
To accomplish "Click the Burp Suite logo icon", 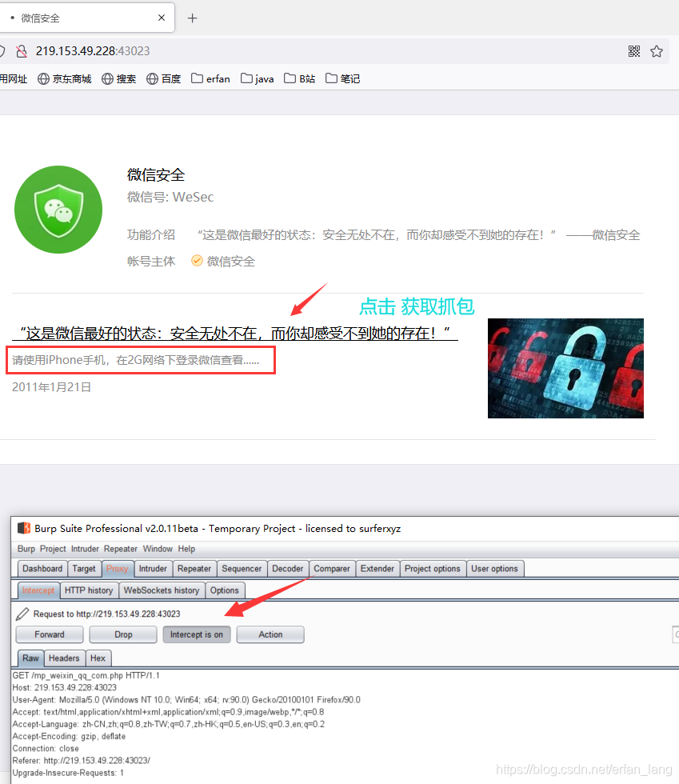I will pyautogui.click(x=24, y=528).
